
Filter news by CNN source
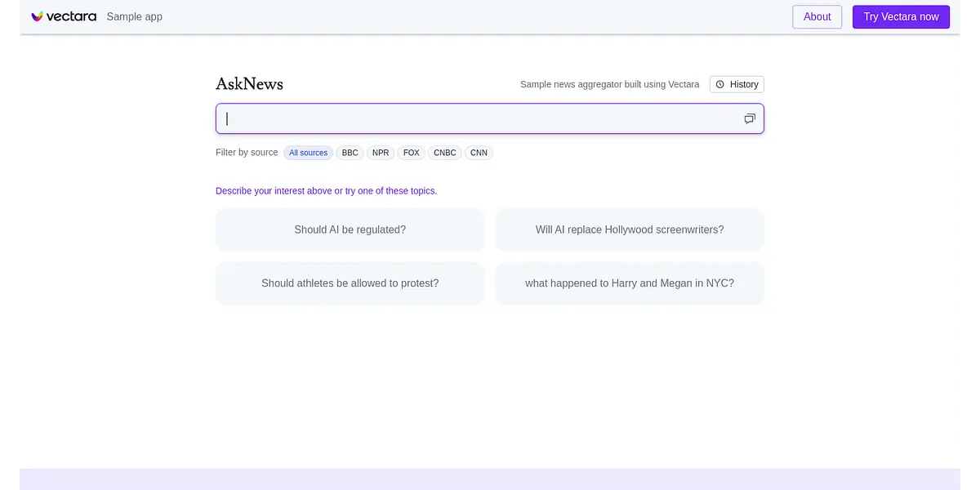(479, 153)
